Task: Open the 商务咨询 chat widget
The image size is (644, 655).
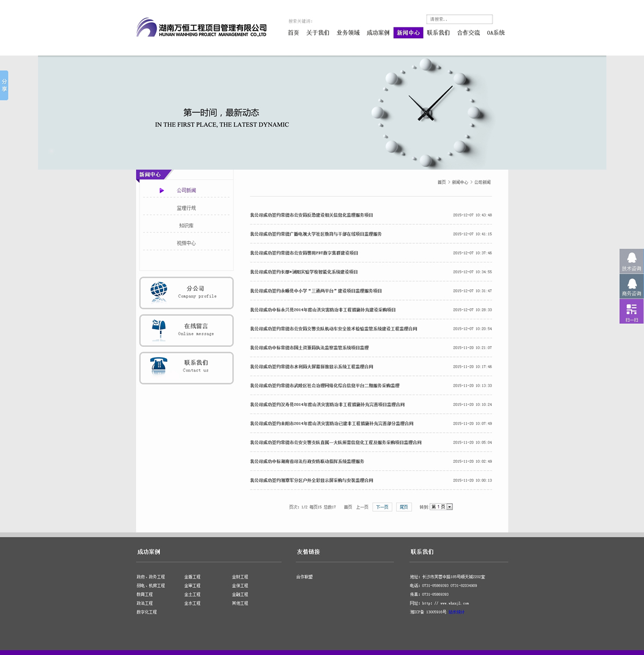Action: 631,287
